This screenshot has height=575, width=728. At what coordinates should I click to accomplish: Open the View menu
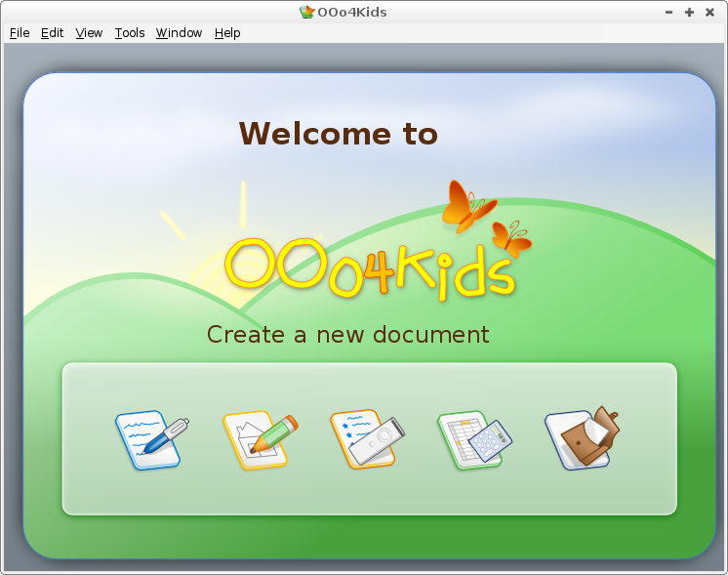(89, 33)
